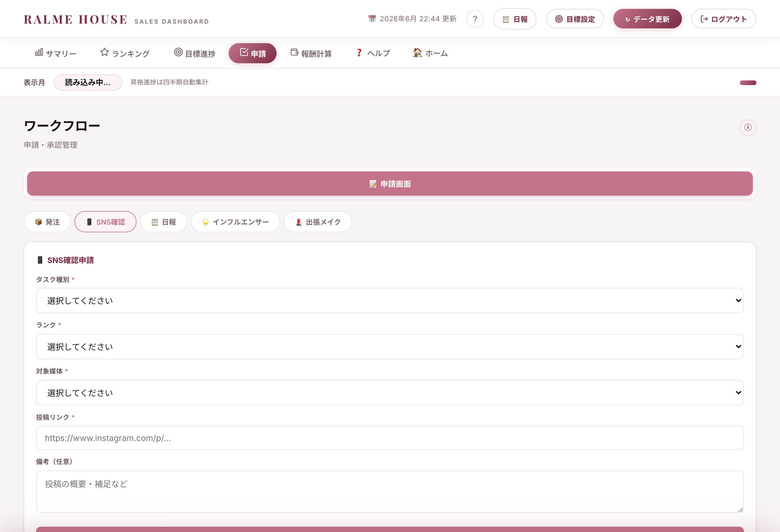Select the 出張メイク request tab
The width and height of the screenshot is (780, 532).
click(x=318, y=222)
